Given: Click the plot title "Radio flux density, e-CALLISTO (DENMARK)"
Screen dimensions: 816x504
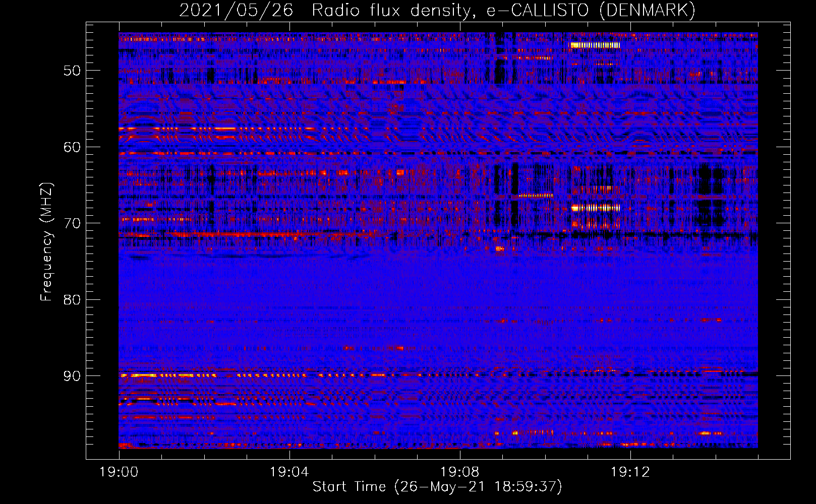Looking at the screenshot, I should [x=503, y=11].
